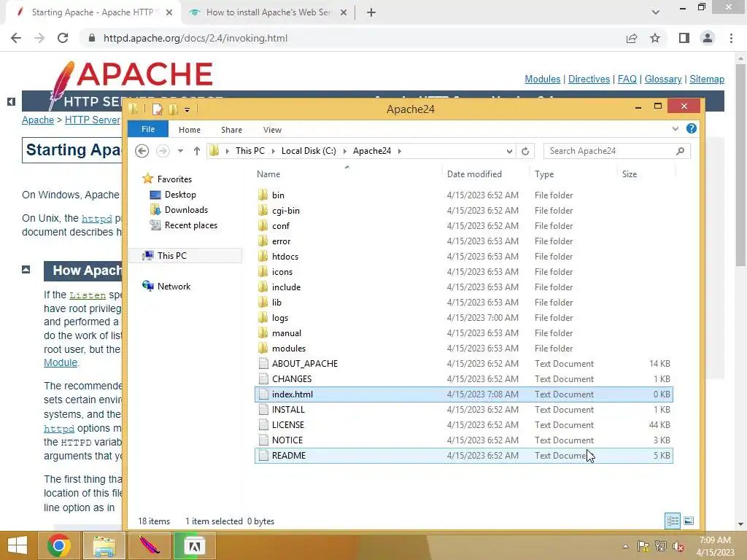The image size is (747, 560).
Task: Open recent locations dropdown arrow
Action: 180,151
